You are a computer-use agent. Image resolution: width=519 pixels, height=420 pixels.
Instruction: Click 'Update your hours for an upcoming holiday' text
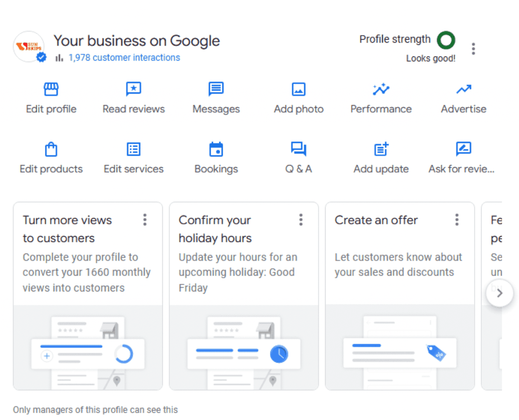pyautogui.click(x=238, y=272)
